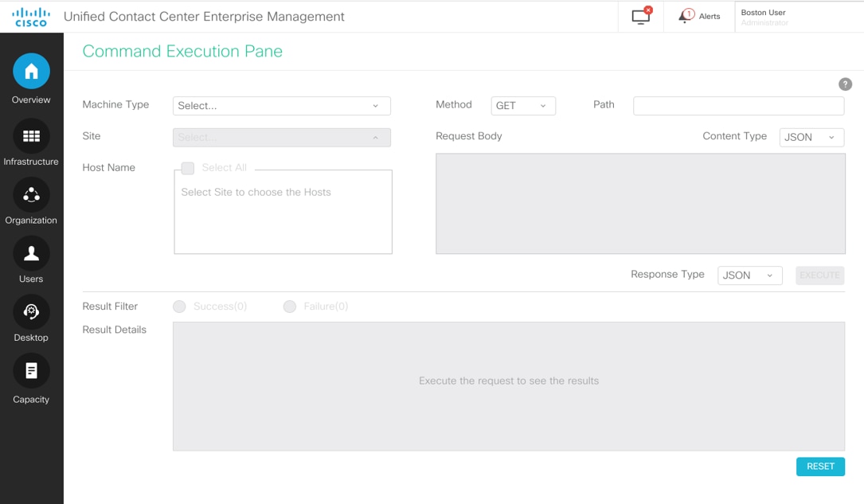Open the Overview home icon
This screenshot has height=504, width=864.
click(31, 72)
